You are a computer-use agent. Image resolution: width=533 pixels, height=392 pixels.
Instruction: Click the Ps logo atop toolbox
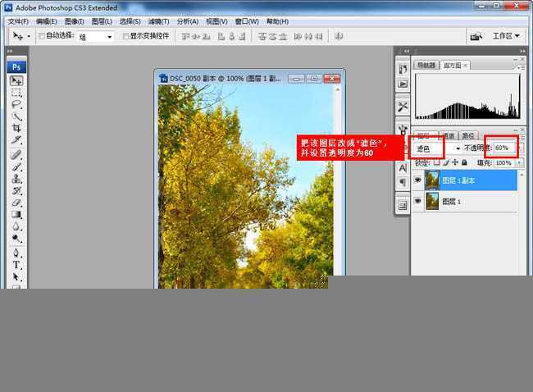16,66
